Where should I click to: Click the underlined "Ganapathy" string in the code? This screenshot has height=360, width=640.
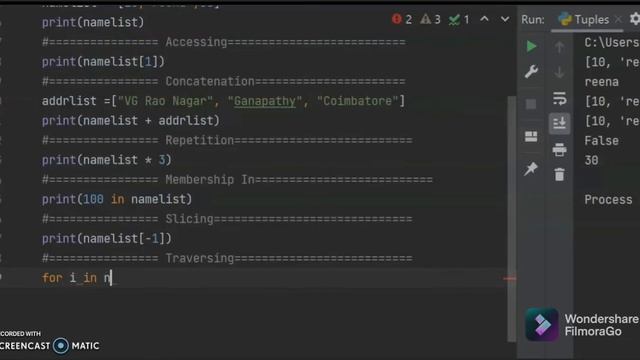click(264, 101)
